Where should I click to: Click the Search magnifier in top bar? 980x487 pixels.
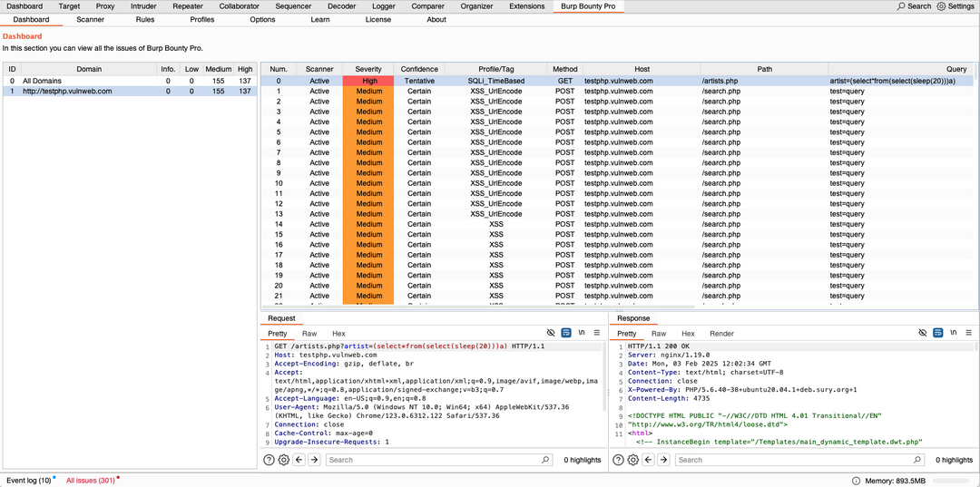point(901,6)
